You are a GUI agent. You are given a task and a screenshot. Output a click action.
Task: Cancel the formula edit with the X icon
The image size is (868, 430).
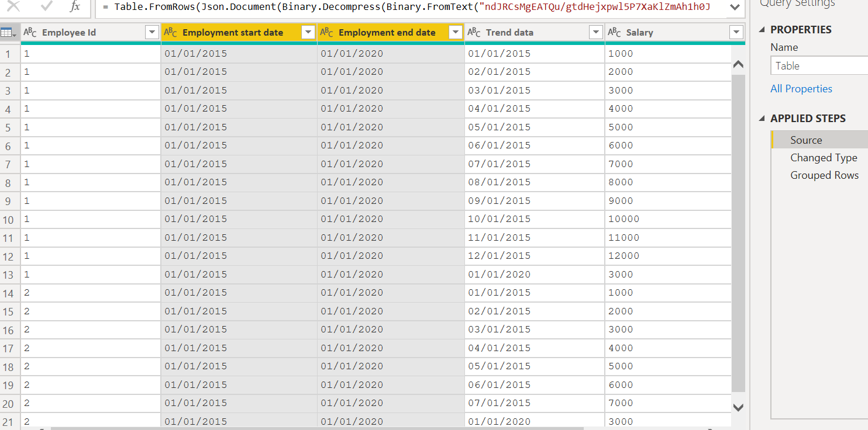point(13,6)
